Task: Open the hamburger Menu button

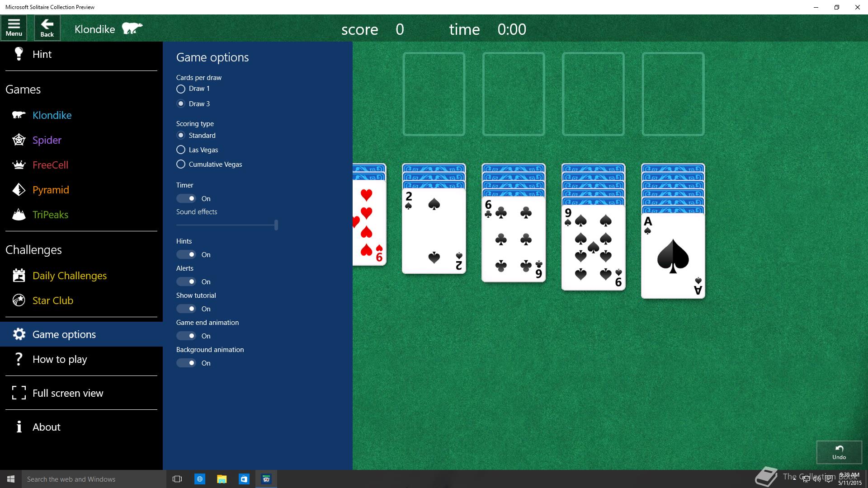Action: (14, 28)
